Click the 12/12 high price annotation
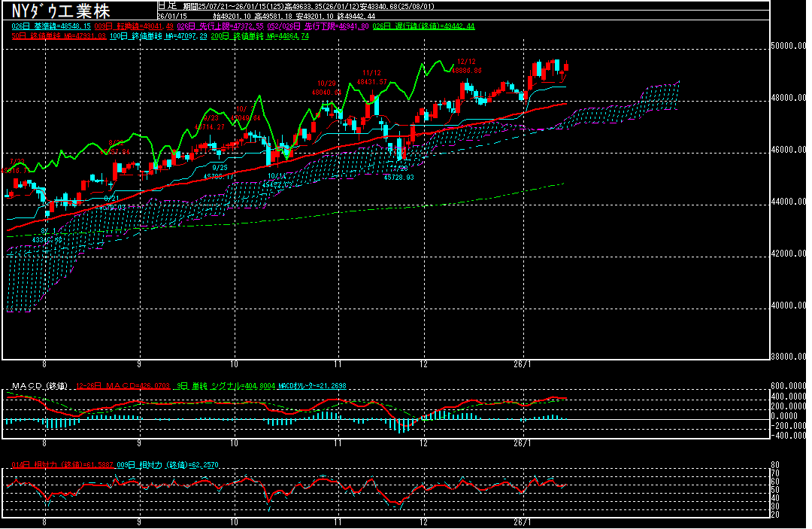 (466, 65)
